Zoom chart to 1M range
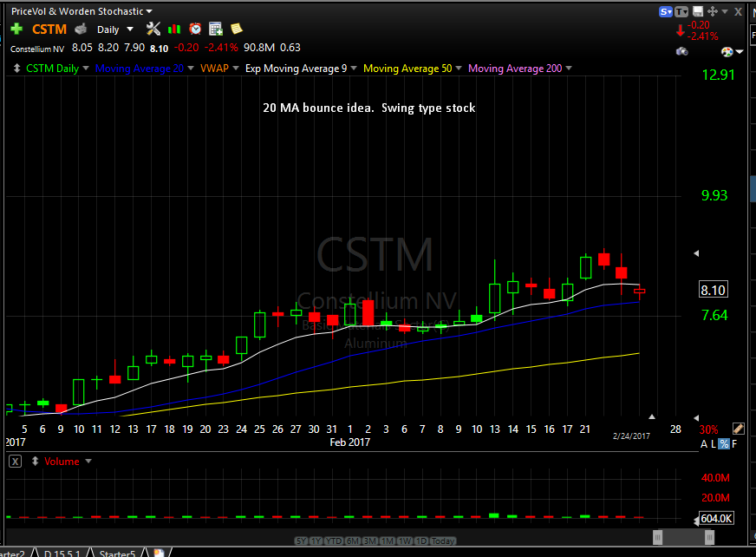Screen dimensions: 756x557 pos(388,541)
